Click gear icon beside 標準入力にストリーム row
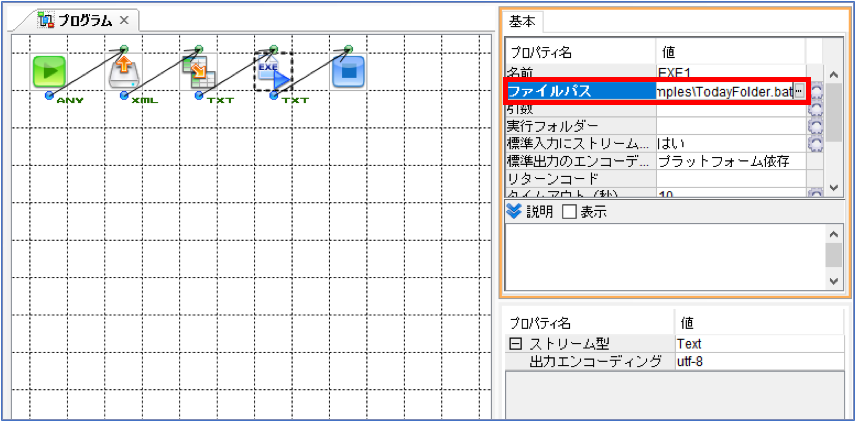The height and width of the screenshot is (424, 856). (x=815, y=144)
